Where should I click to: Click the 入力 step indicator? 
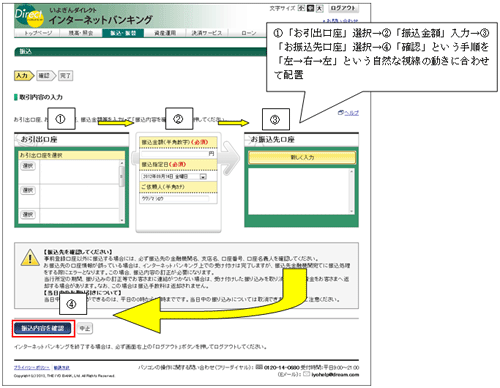point(24,76)
